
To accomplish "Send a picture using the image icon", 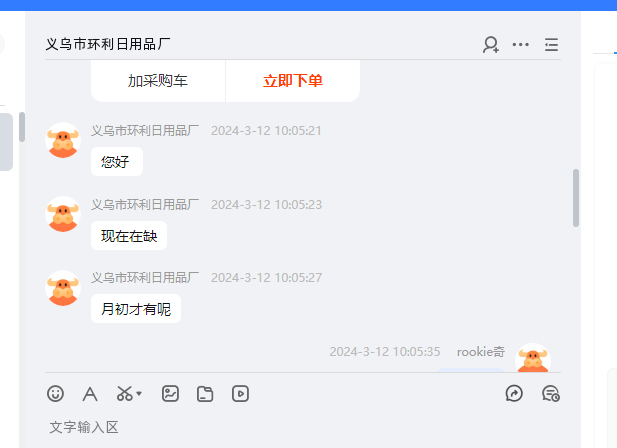I will pos(170,394).
